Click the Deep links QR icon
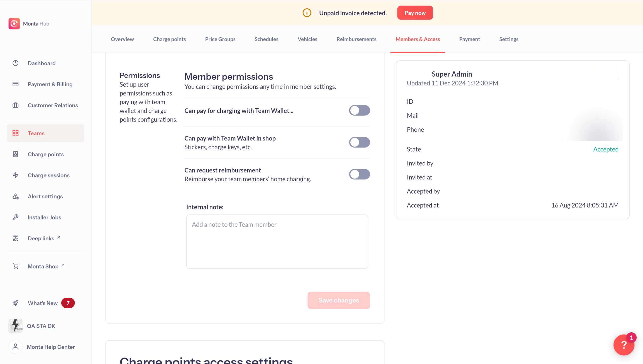 click(x=16, y=238)
